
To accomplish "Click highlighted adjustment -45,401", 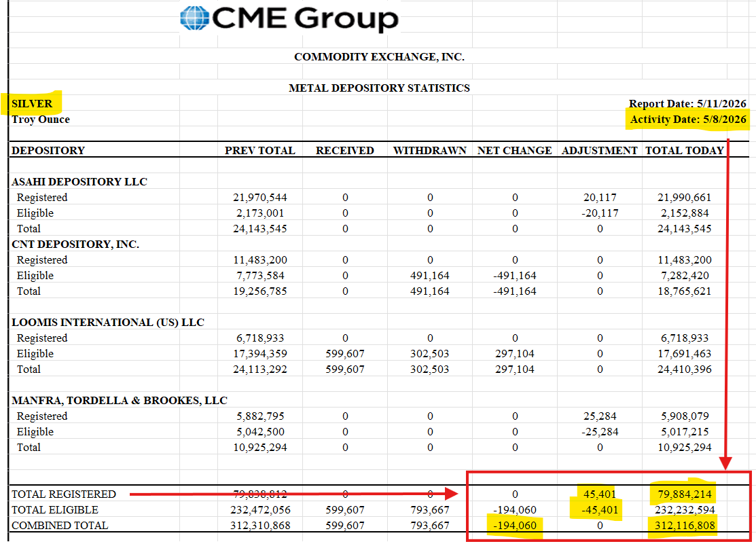I will [x=599, y=509].
